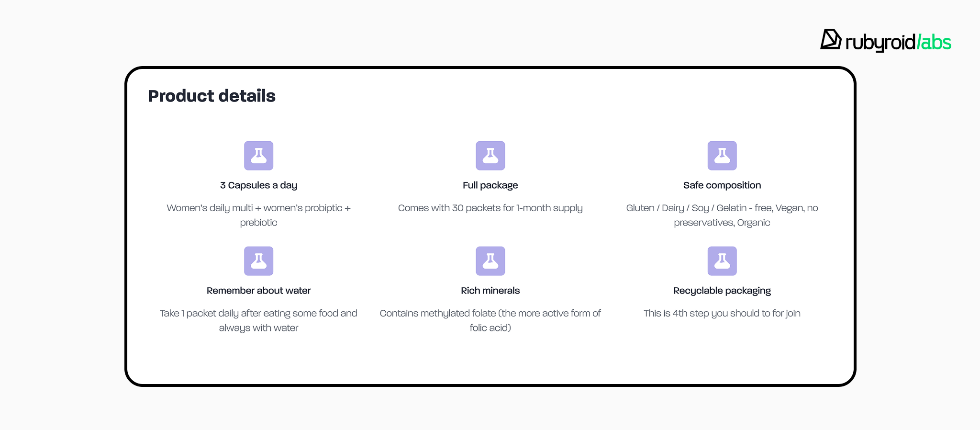This screenshot has width=980, height=430.
Task: Click the flask icon above Rich minerals
Action: click(x=490, y=261)
